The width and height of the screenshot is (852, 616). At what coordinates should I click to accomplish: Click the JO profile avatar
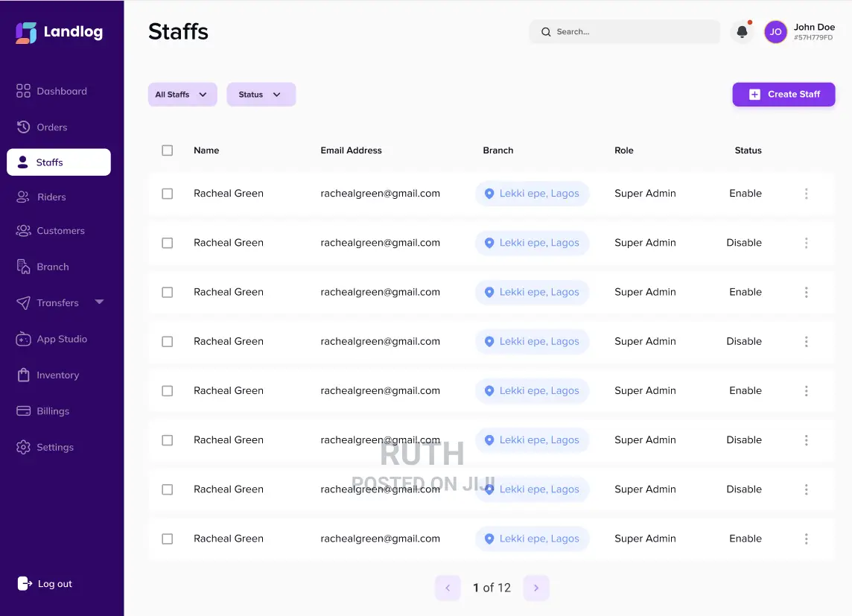click(775, 32)
